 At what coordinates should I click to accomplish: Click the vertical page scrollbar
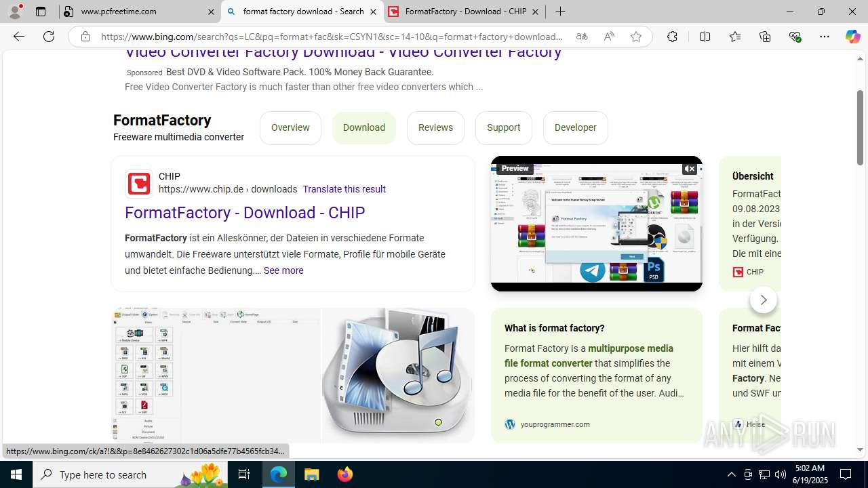pos(860,128)
